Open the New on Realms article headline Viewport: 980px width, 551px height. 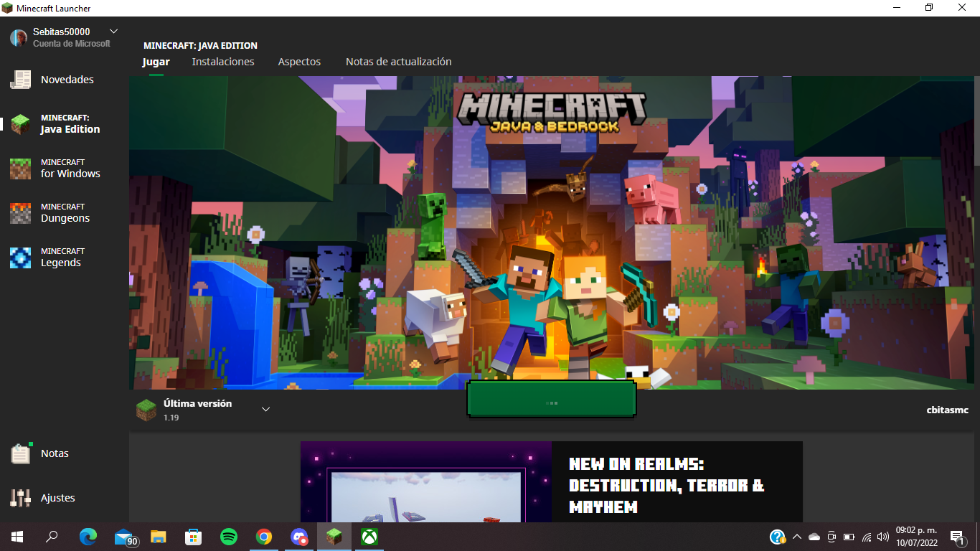666,485
